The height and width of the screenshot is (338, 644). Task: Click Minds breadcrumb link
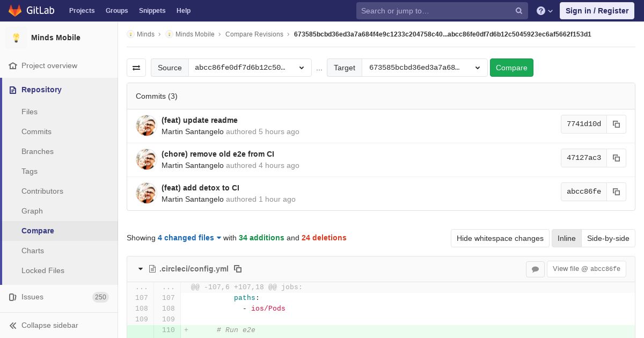point(145,34)
